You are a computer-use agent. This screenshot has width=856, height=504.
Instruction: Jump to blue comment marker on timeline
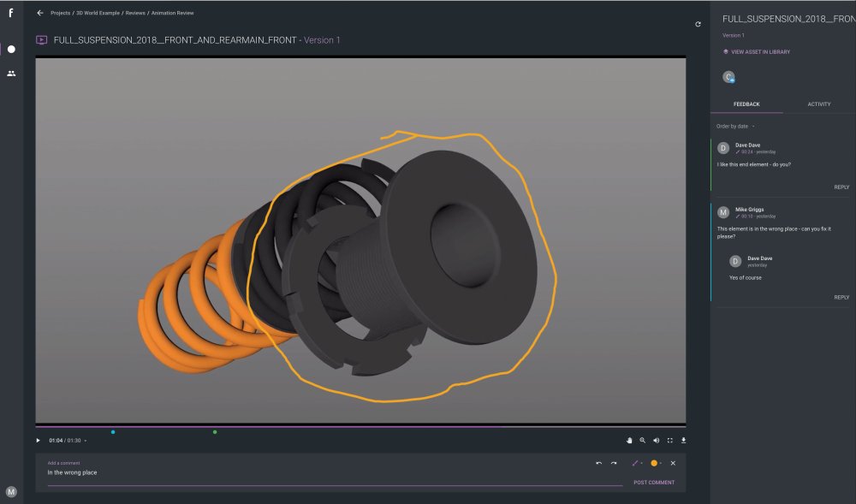(x=113, y=432)
